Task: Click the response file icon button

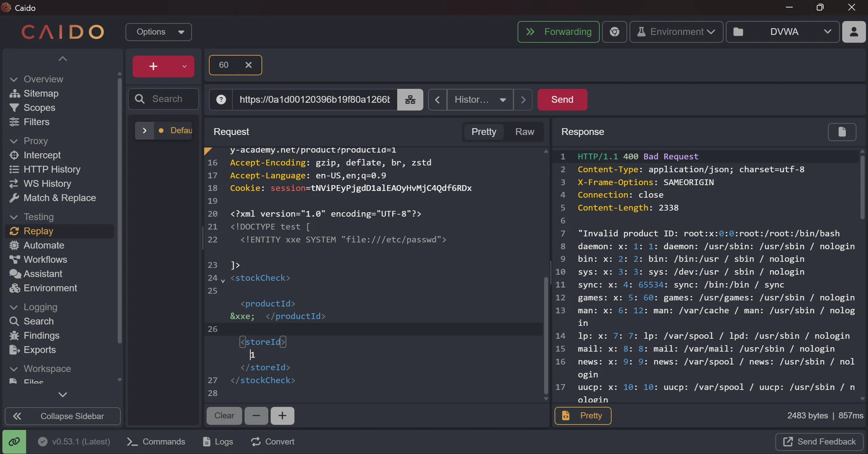Action: [x=842, y=132]
